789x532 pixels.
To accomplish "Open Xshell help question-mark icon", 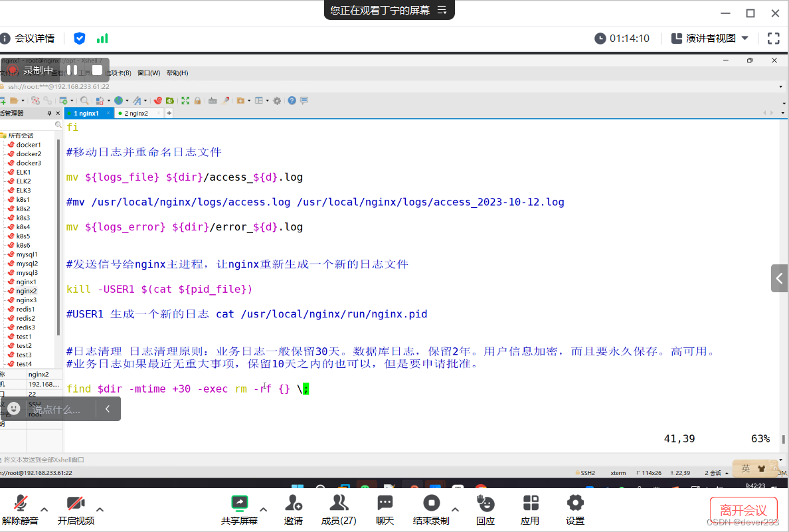I will [292, 101].
